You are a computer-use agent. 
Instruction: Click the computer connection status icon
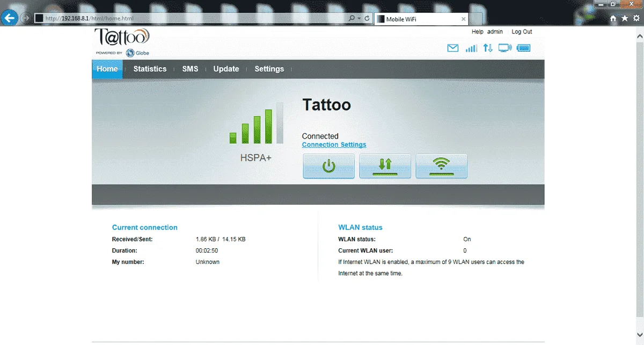(505, 48)
